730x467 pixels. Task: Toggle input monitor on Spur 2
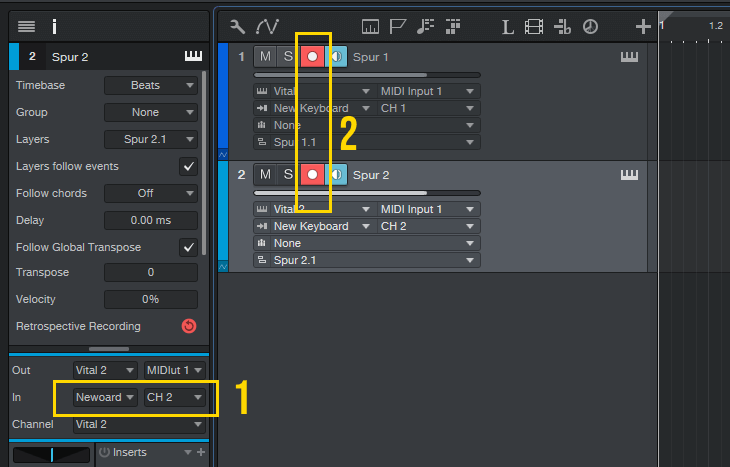336,175
